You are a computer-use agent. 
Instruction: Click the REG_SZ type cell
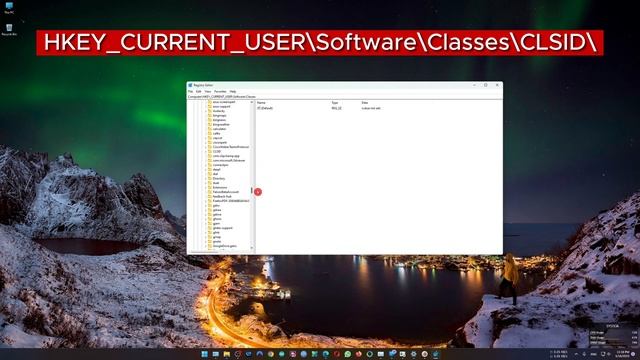click(336, 108)
